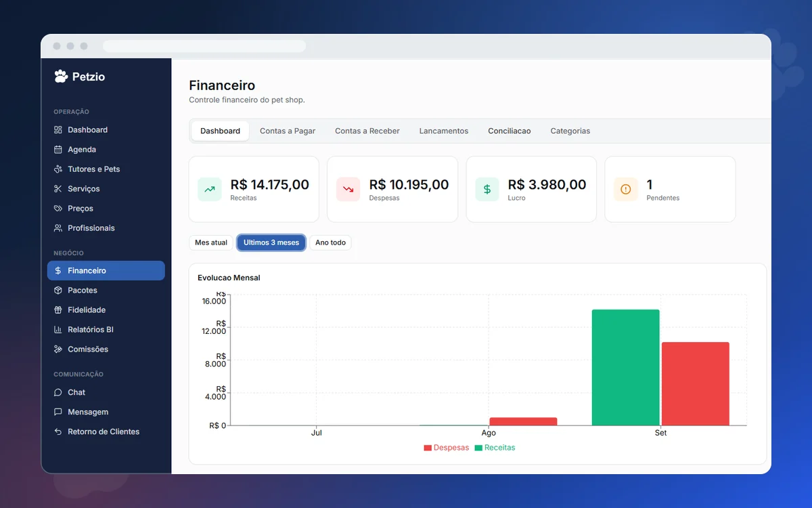Open the Preços section

pos(106,209)
